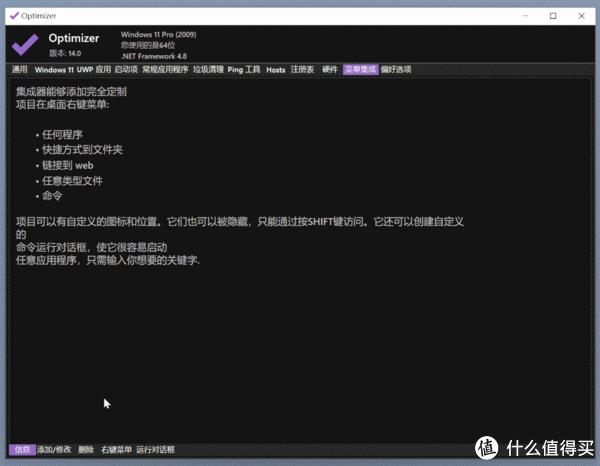Open the 硬件 tab

329,70
